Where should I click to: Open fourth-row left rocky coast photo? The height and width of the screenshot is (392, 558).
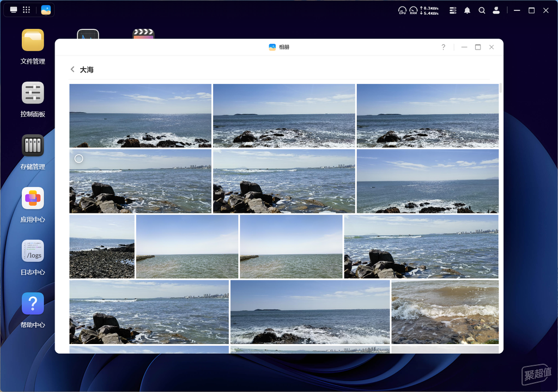(149, 312)
